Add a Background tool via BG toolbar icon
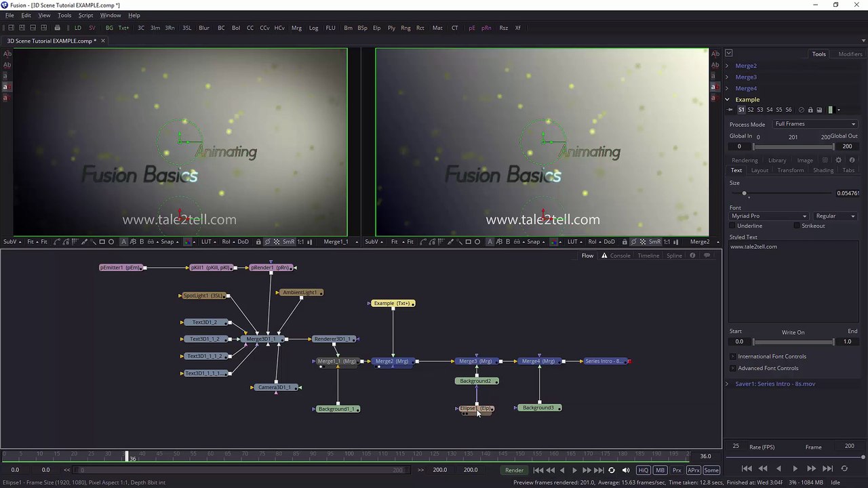Viewport: 868px width, 488px height. coord(109,28)
